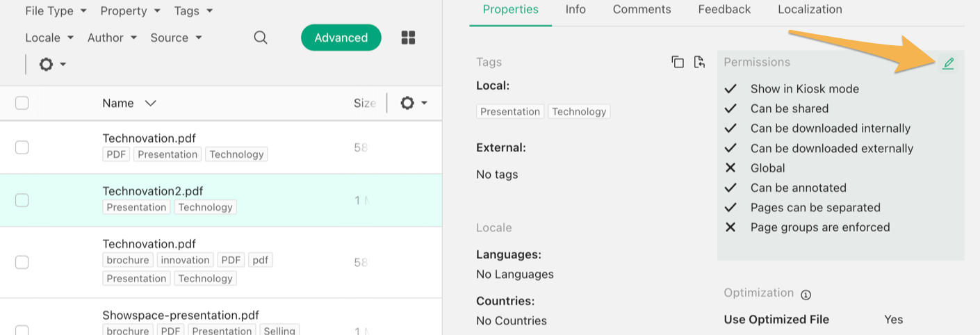Edit Permissions with pencil icon
The height and width of the screenshot is (335, 980).
click(x=948, y=64)
